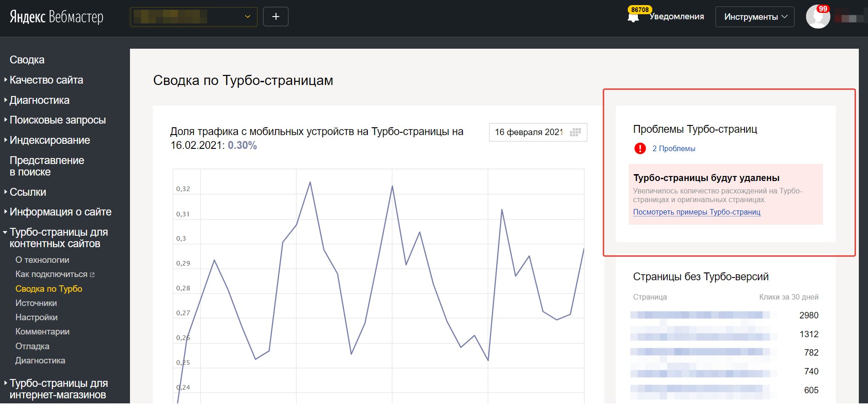This screenshot has width=868, height=419.
Task: Expand the Качество сайта section
Action: point(46,80)
